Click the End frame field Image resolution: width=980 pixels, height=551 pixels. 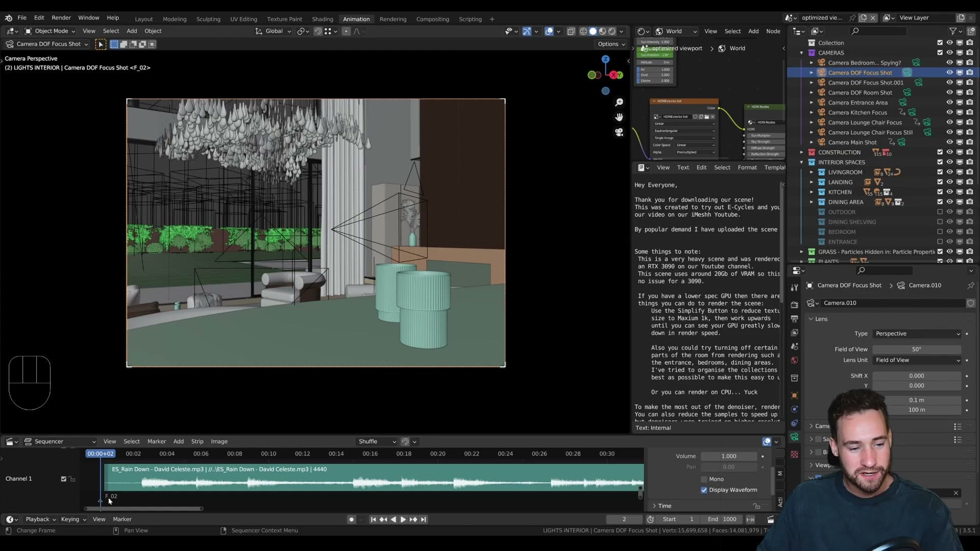point(722,519)
